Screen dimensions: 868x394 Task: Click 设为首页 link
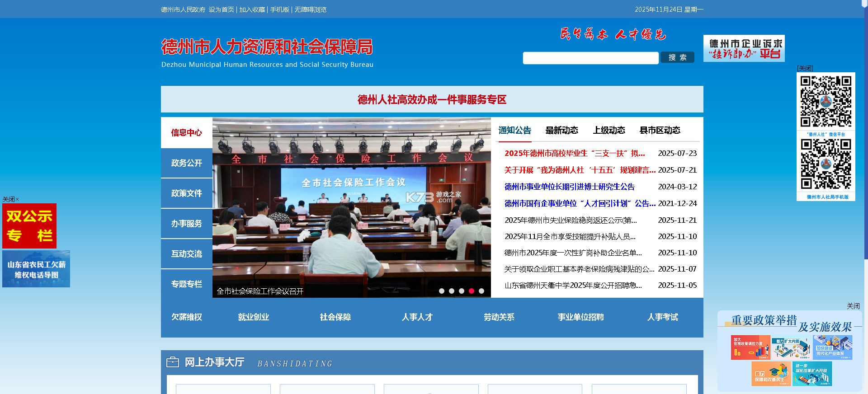pyautogui.click(x=222, y=9)
